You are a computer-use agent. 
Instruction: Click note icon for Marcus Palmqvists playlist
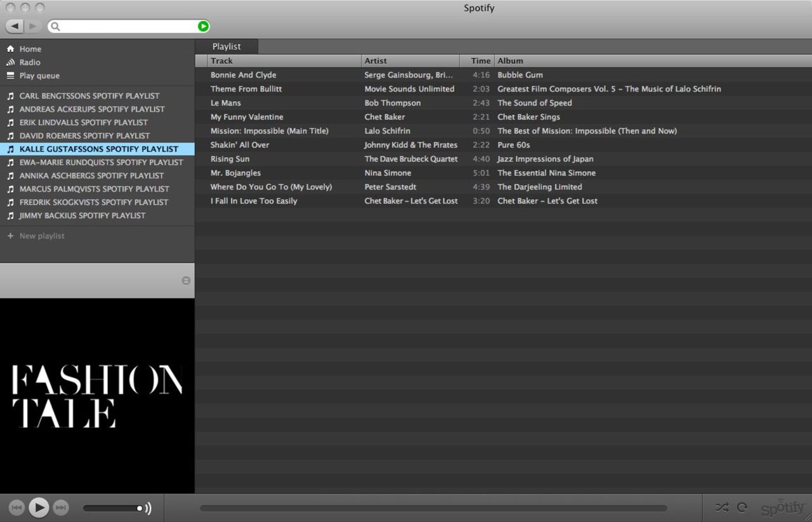click(10, 189)
